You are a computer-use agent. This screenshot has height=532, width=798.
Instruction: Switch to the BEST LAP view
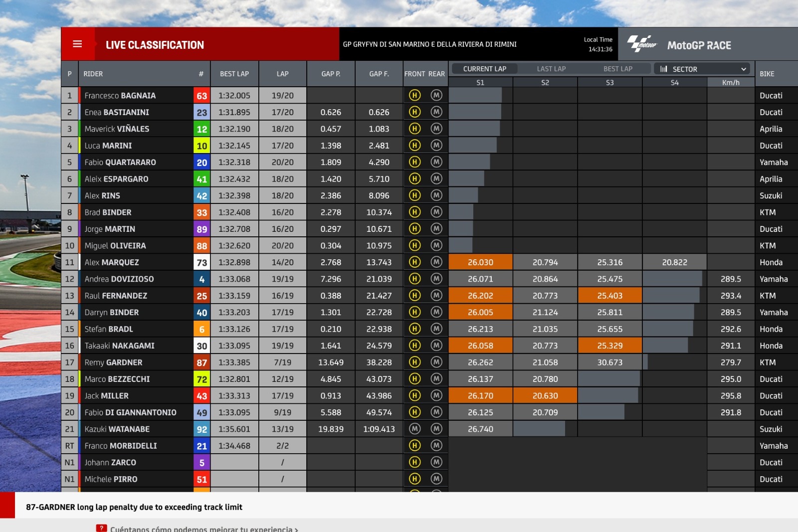click(617, 69)
